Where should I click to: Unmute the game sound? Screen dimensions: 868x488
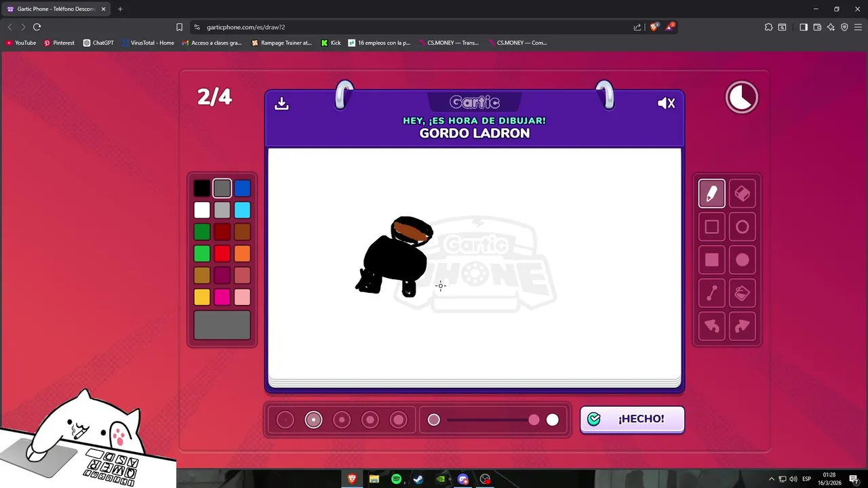[666, 103]
